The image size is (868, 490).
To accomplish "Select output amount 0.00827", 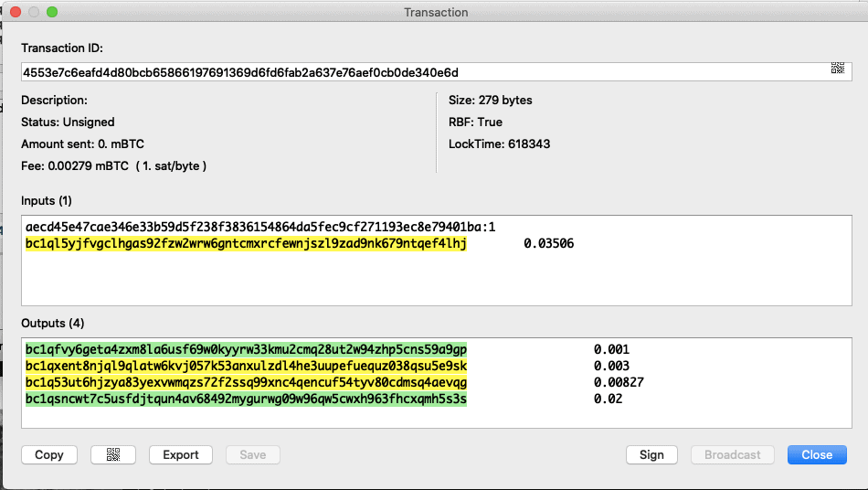I will pyautogui.click(x=619, y=383).
